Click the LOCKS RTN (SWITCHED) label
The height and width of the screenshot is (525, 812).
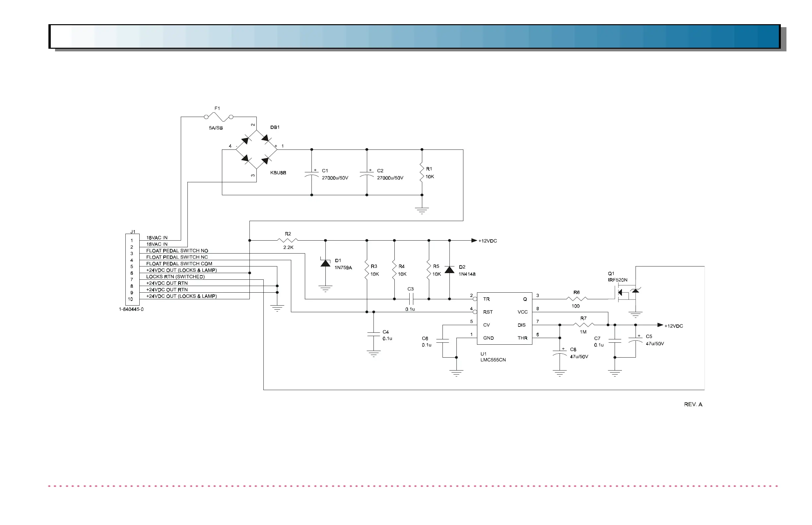[x=175, y=276]
